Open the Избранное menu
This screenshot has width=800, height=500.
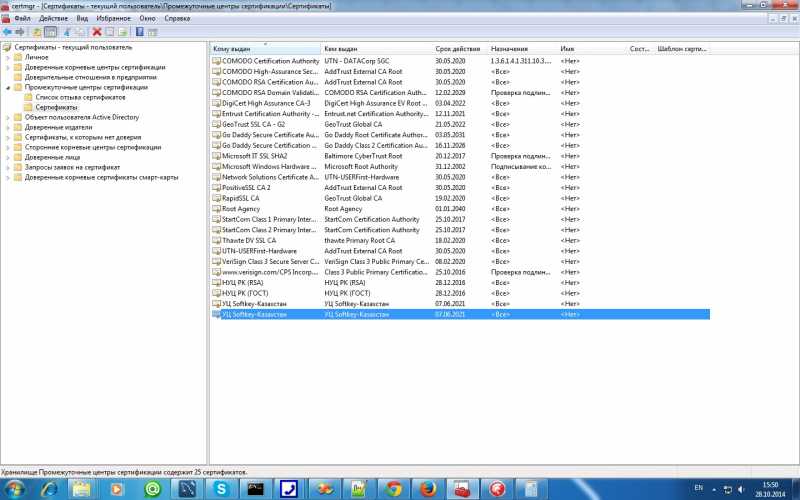116,18
